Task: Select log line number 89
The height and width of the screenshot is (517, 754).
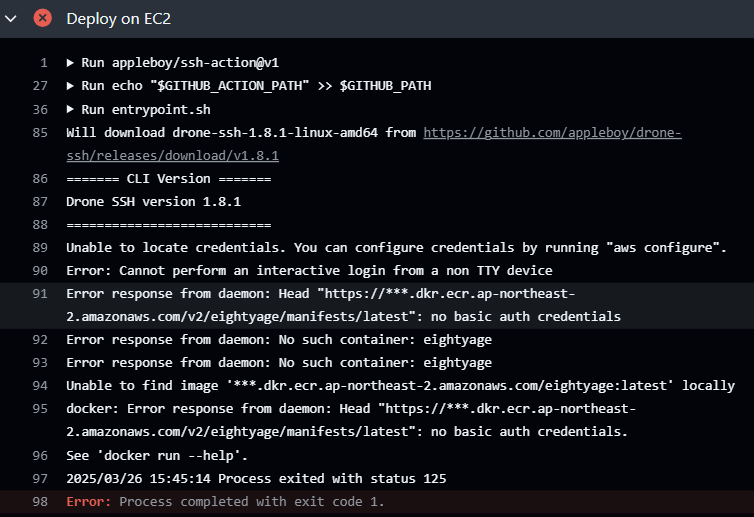Action: click(40, 248)
